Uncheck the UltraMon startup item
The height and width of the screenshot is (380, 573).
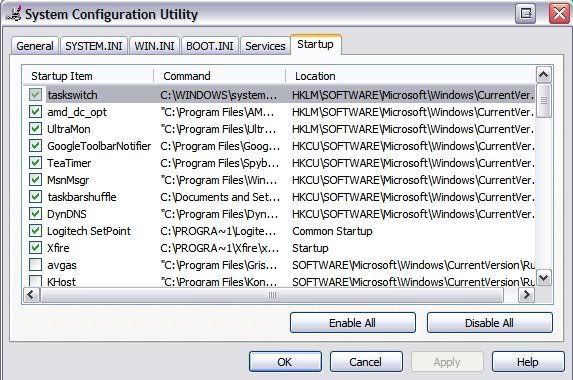pyautogui.click(x=35, y=129)
